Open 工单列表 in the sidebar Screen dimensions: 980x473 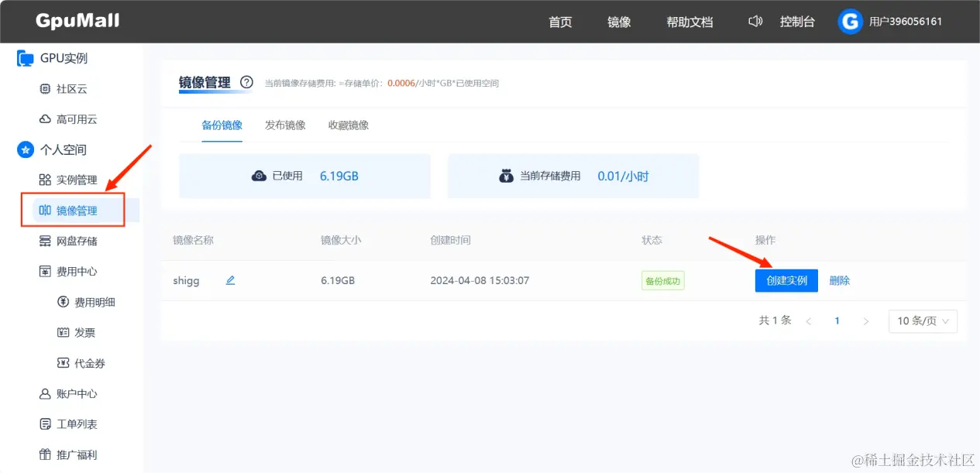point(77,423)
